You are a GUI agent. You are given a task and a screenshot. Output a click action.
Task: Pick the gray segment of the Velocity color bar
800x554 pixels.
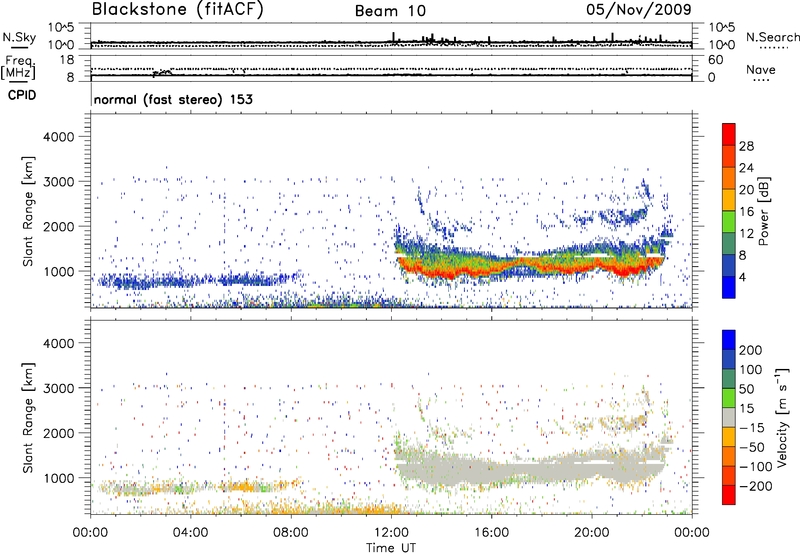[x=729, y=417]
